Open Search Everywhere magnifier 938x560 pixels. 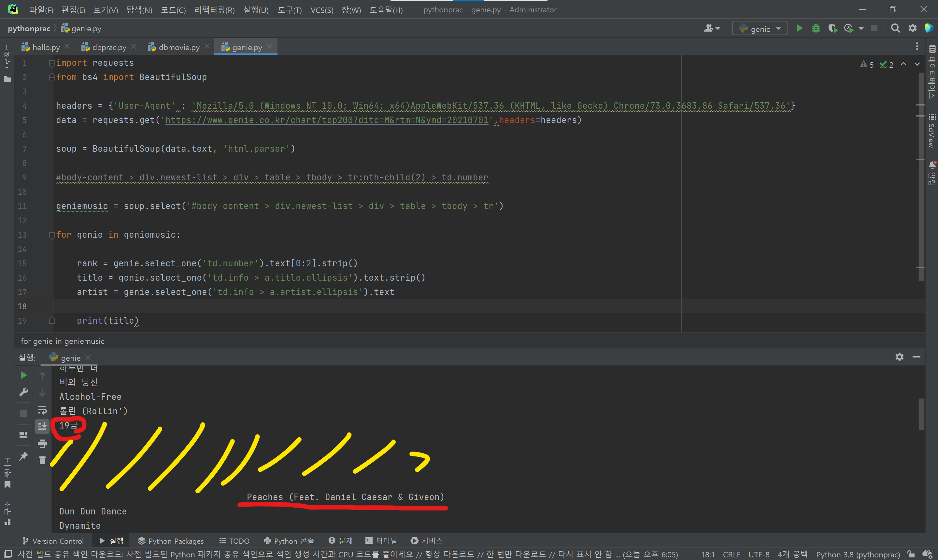[895, 28]
